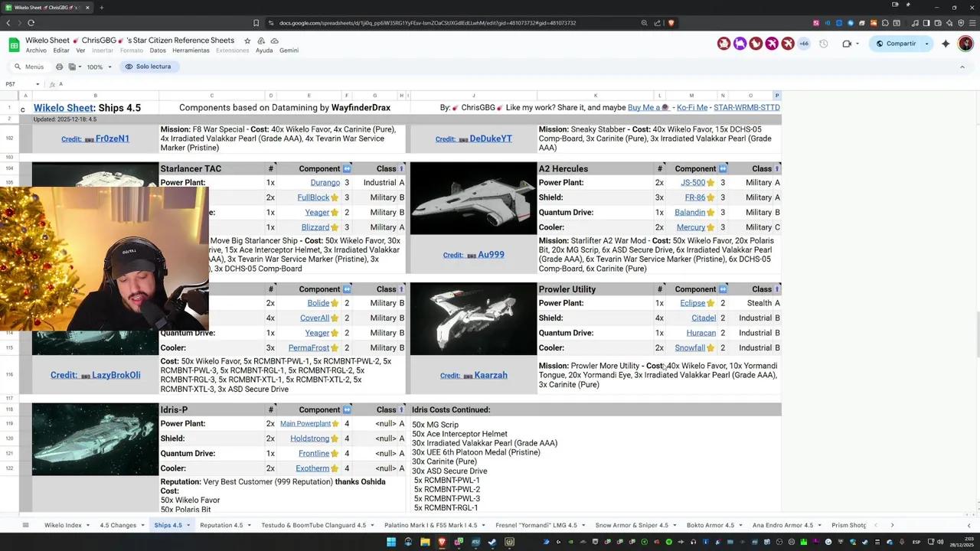Star the Wikelo Sheet document
The width and height of the screenshot is (980, 551).
point(247,41)
